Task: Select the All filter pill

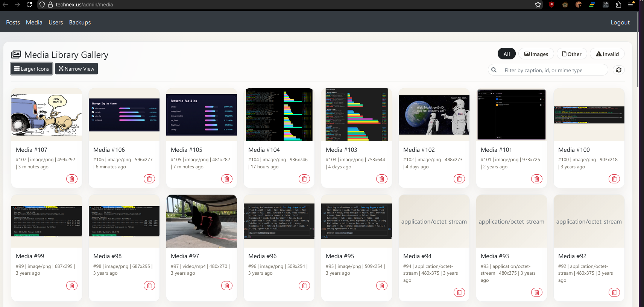Action: pos(506,54)
